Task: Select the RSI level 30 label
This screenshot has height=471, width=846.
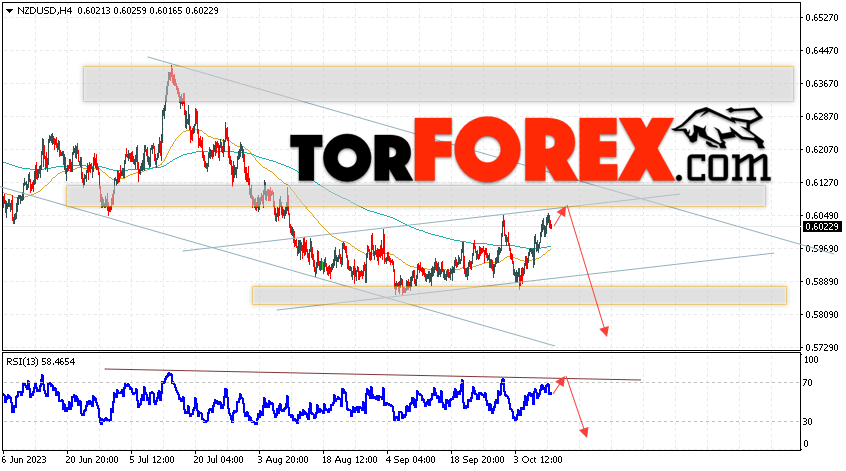Action: pyautogui.click(x=808, y=421)
